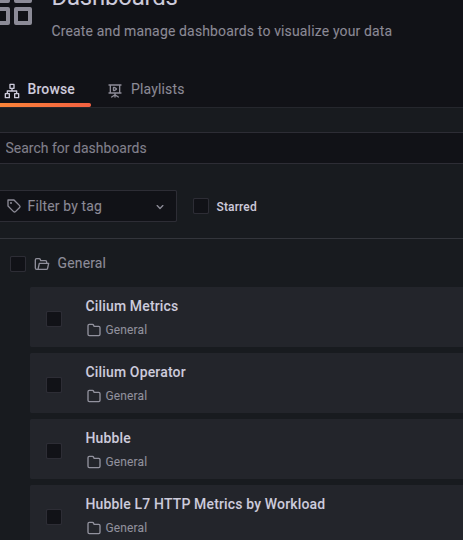Click the Browse tab sitemap icon
The image size is (463, 540).
point(12,91)
